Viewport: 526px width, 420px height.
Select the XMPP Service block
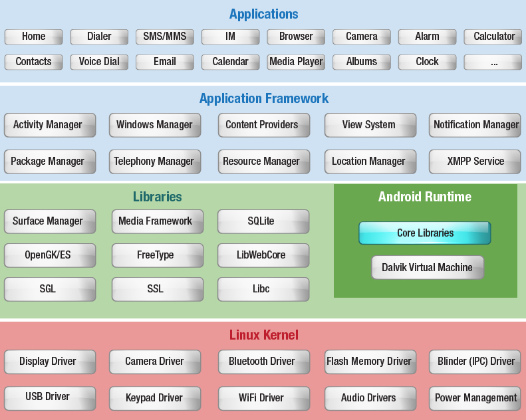pyautogui.click(x=475, y=161)
